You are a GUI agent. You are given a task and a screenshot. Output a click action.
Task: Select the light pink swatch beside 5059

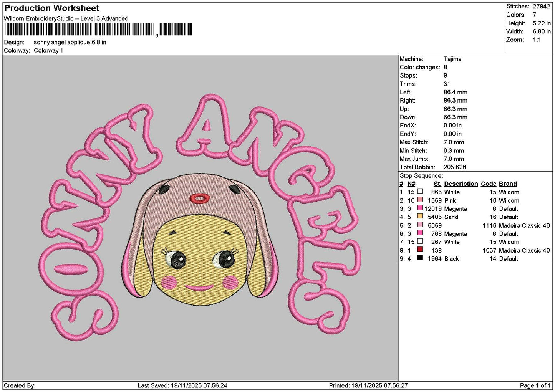tap(420, 225)
